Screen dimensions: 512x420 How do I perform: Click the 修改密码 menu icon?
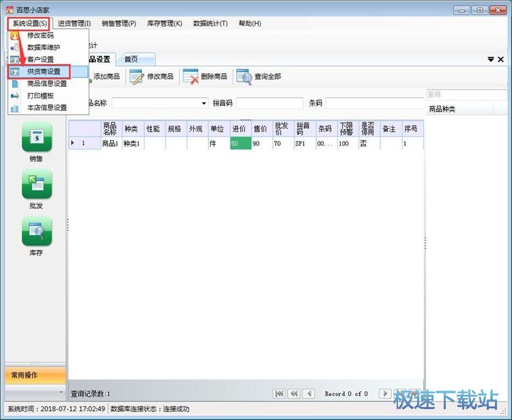point(14,36)
